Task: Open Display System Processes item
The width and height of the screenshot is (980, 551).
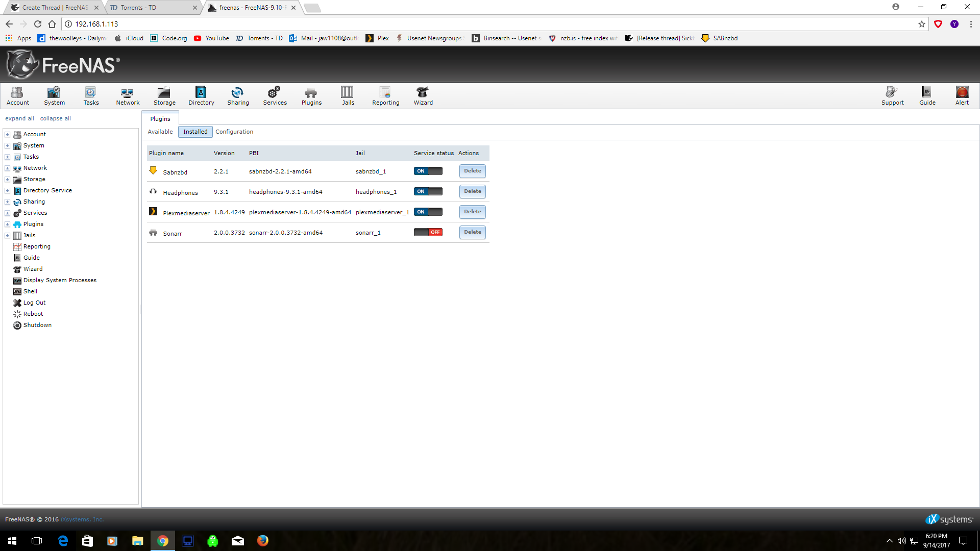Action: [x=60, y=280]
